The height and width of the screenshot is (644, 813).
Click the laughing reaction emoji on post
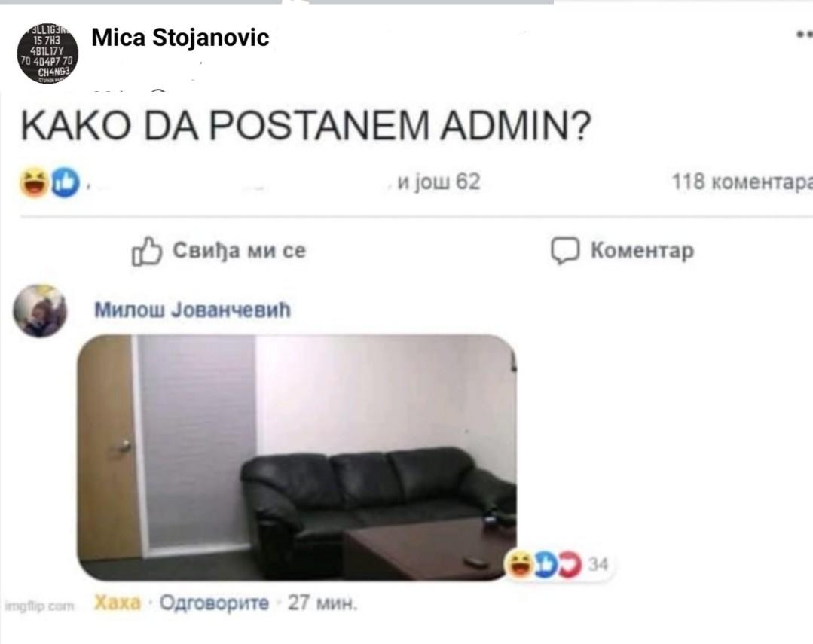(x=34, y=182)
